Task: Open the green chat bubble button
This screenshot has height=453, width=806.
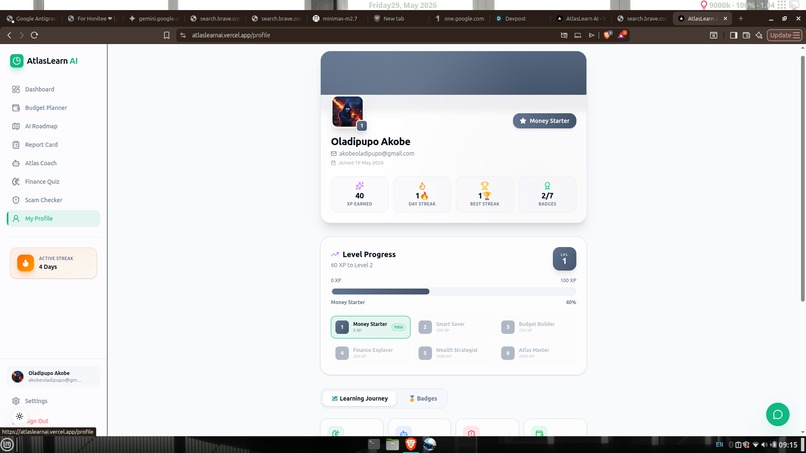Action: pos(777,414)
